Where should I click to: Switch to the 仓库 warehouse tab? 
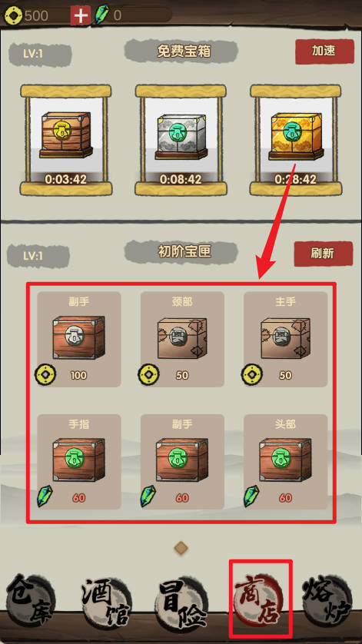click(x=31, y=600)
